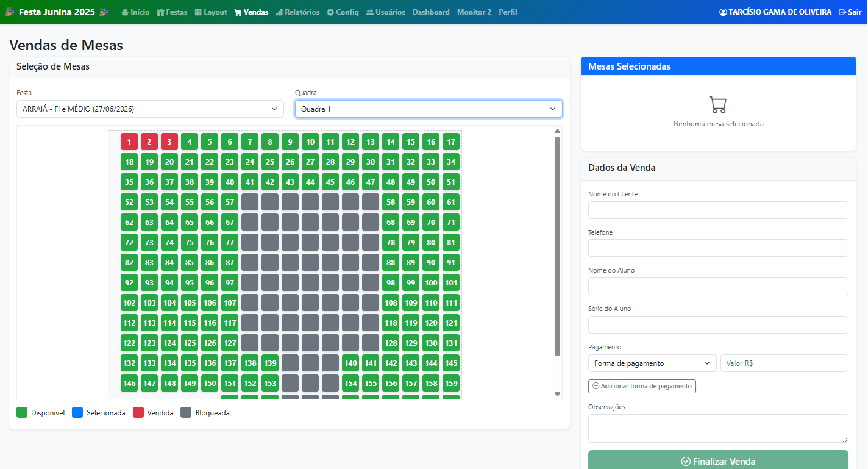Viewport: 868px width, 469px height.
Task: Expand the Quadra 1 dropdown
Action: pos(429,109)
